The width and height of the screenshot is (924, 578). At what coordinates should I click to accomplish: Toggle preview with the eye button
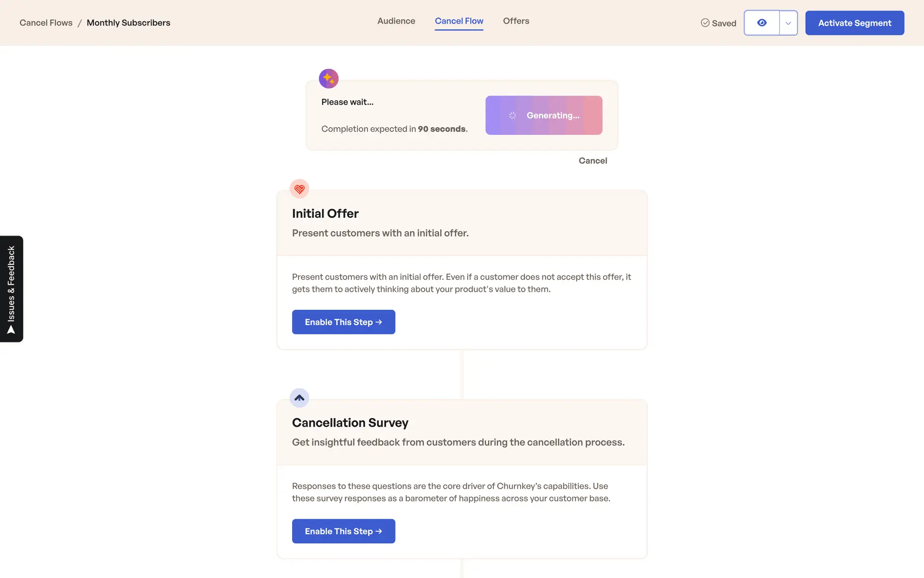tap(762, 23)
